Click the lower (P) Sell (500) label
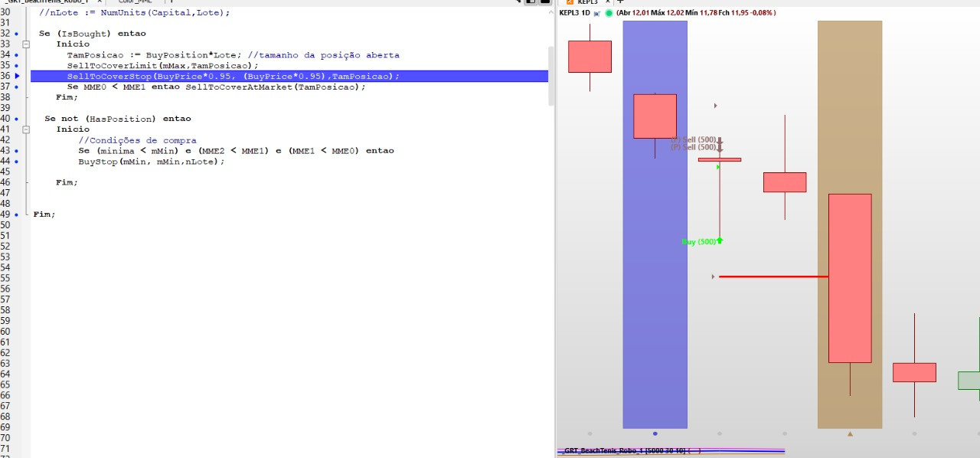Screen dimensions: 980x458 coord(694,147)
